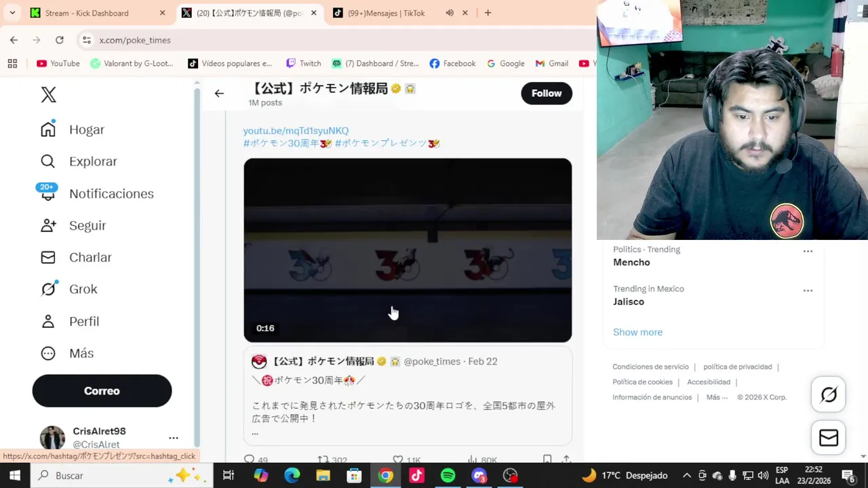
Task: Bookmark the Pokémon tweet
Action: [x=547, y=460]
